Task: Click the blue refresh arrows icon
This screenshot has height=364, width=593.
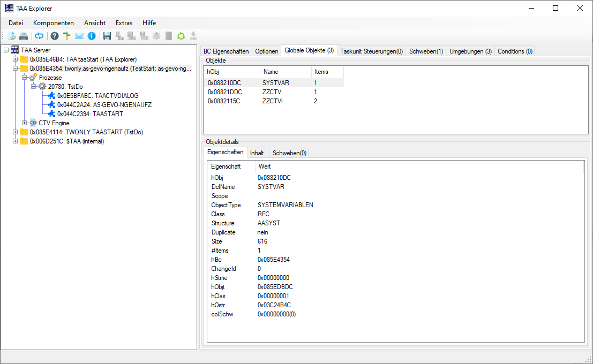Action: [39, 36]
